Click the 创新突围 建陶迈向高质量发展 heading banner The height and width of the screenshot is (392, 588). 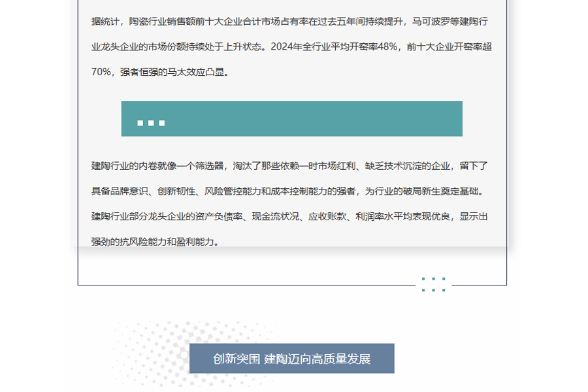click(291, 359)
